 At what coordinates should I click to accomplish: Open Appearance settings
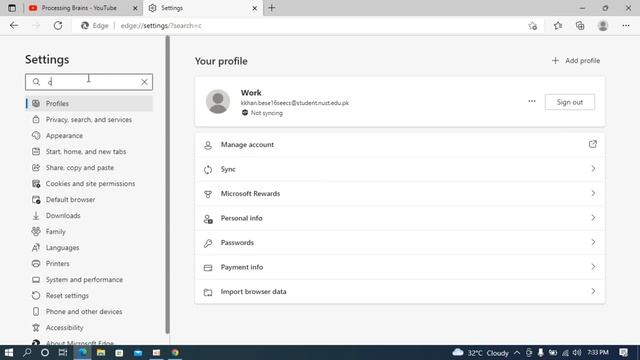tap(89, 136)
